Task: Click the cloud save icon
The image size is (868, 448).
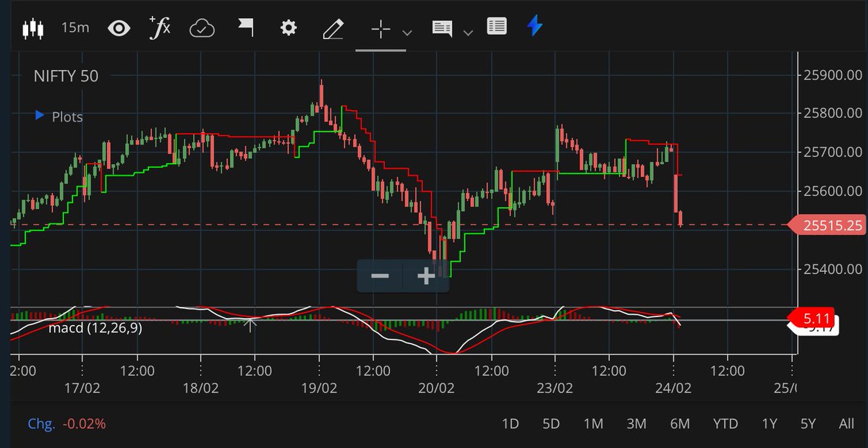Action: point(203,28)
